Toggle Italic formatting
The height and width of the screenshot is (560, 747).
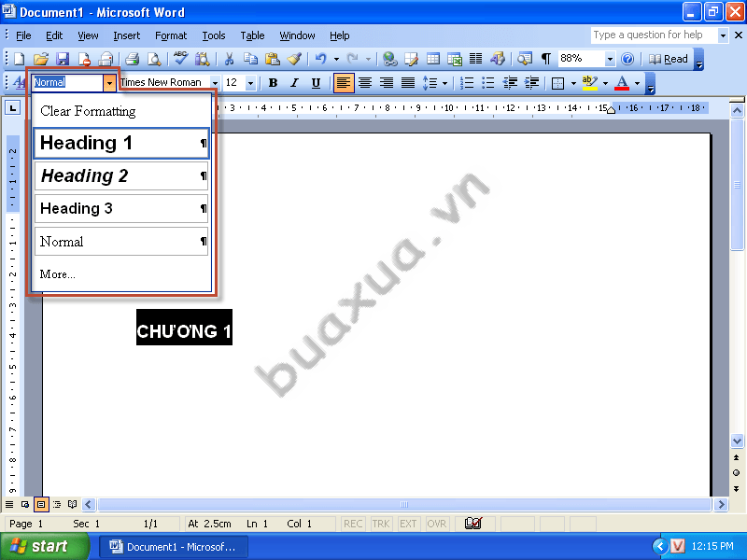(294, 83)
